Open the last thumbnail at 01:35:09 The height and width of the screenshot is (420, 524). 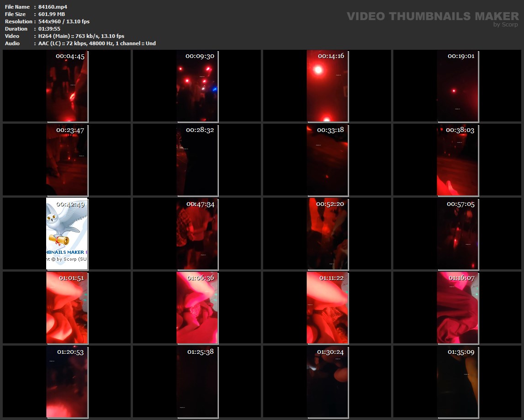click(x=458, y=382)
